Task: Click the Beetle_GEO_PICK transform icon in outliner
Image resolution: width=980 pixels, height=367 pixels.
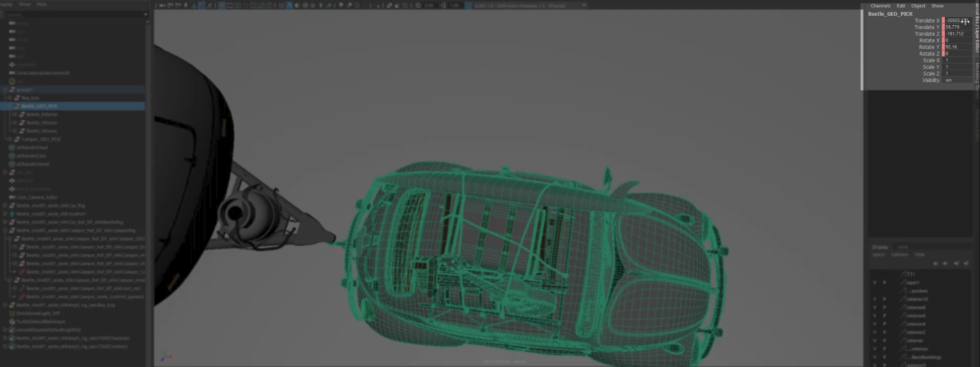Action: pyautogui.click(x=17, y=106)
